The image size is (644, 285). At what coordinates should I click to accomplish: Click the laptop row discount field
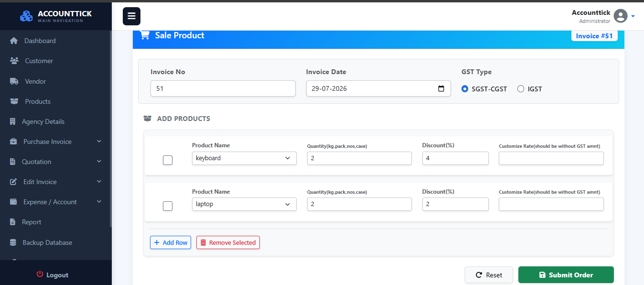click(455, 204)
